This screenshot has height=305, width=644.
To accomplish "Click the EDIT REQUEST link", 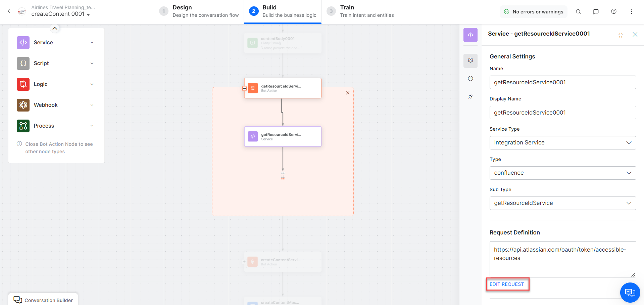I will pyautogui.click(x=507, y=284).
